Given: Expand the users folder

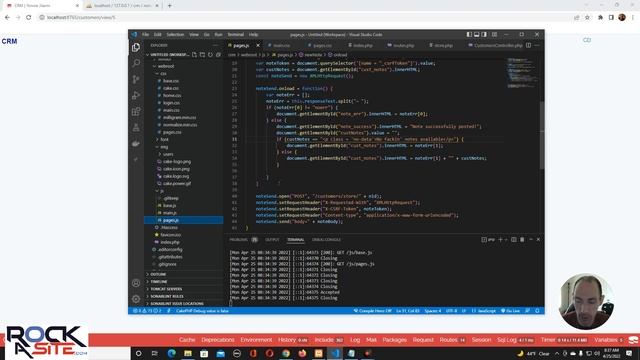Looking at the screenshot, I should pyautogui.click(x=168, y=154).
